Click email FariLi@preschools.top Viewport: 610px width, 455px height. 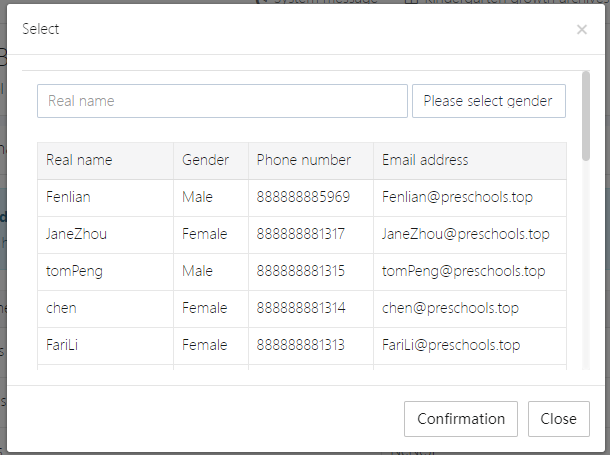click(451, 345)
